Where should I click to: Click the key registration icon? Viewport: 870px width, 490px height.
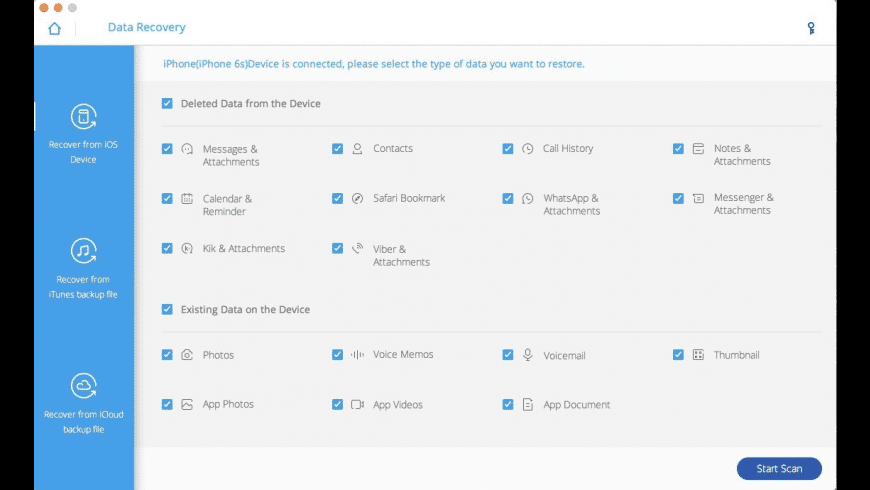pos(811,28)
